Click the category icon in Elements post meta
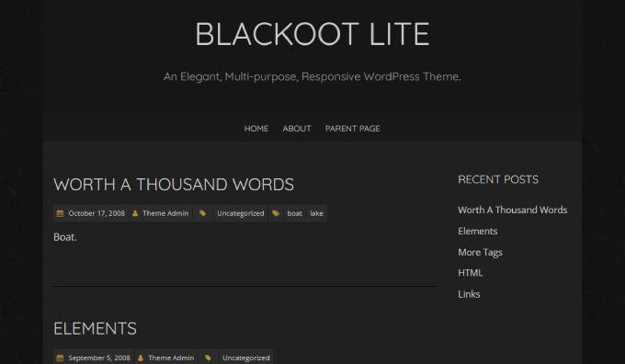 208,358
